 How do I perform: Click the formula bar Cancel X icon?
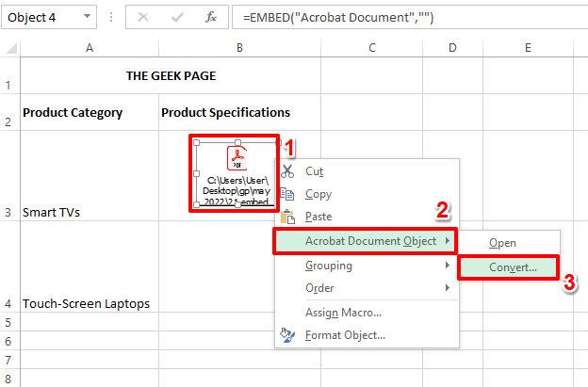pyautogui.click(x=143, y=17)
